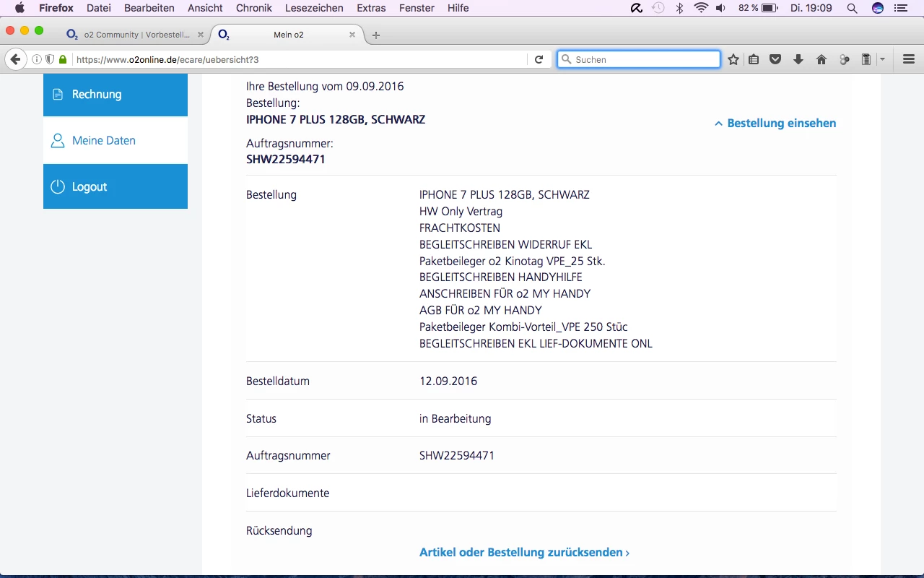Click Paketbeileger Kombi-Vorteil line
This screenshot has height=578, width=924.
click(x=523, y=327)
